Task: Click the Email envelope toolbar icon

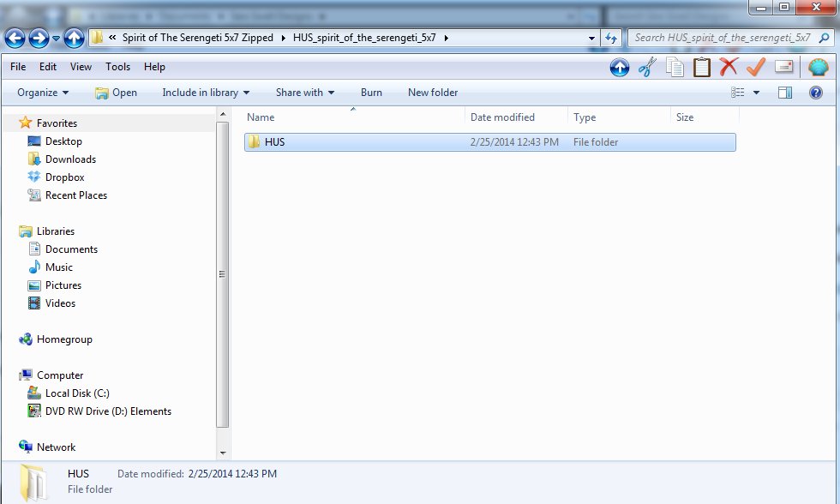Action: 783,67
